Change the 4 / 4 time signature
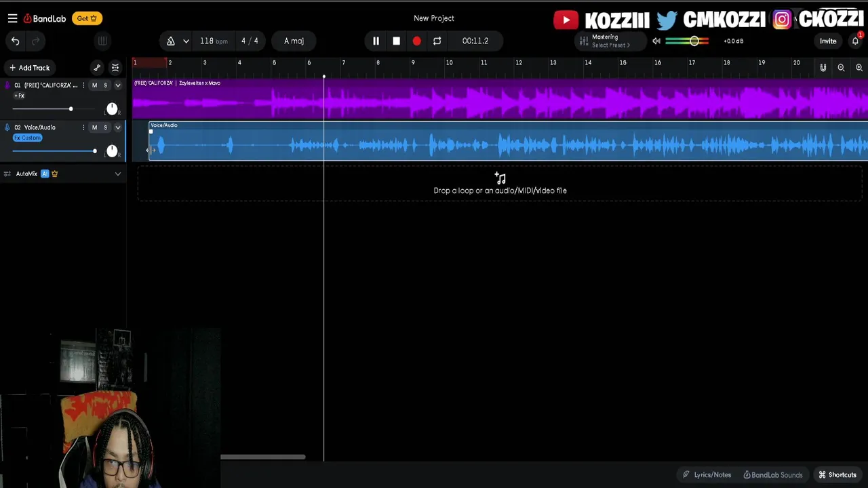This screenshot has height=488, width=868. click(x=250, y=41)
